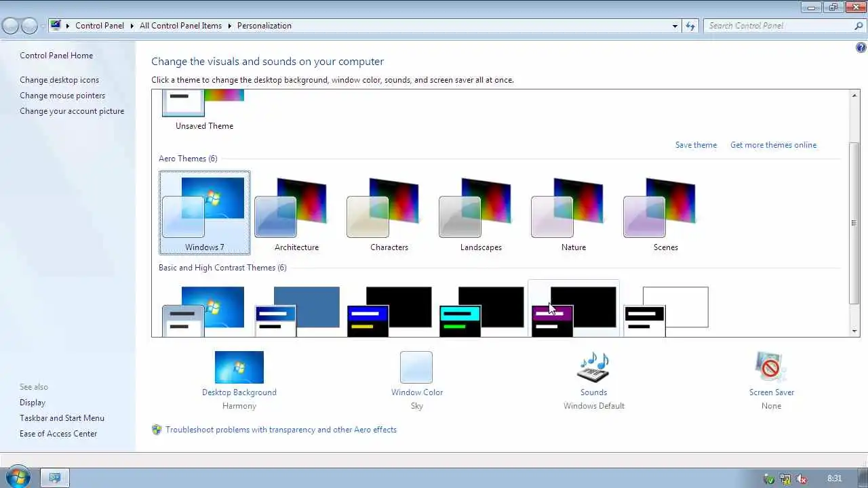Click the theme list scrollbar thumb
868x488 pixels.
[x=854, y=222]
